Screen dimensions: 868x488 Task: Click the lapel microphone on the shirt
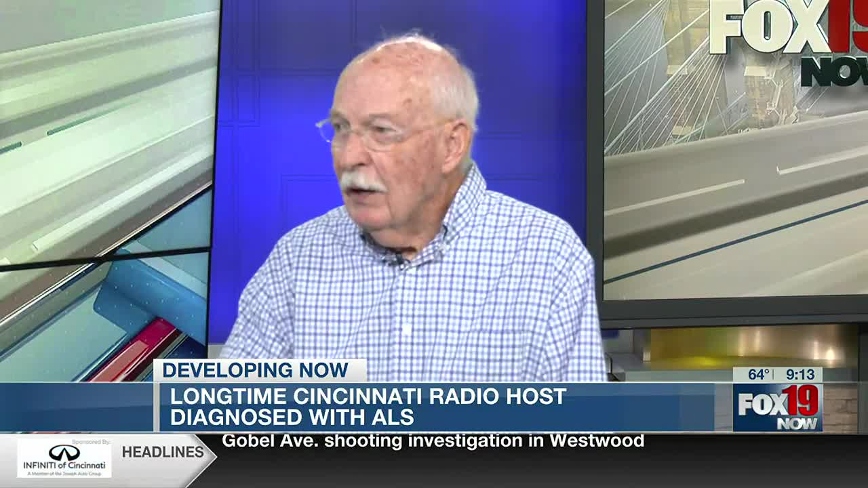click(399, 258)
